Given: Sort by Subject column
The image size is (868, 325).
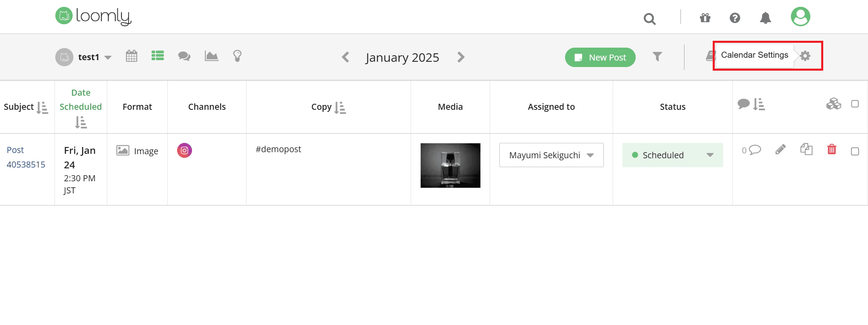Looking at the screenshot, I should tap(42, 107).
